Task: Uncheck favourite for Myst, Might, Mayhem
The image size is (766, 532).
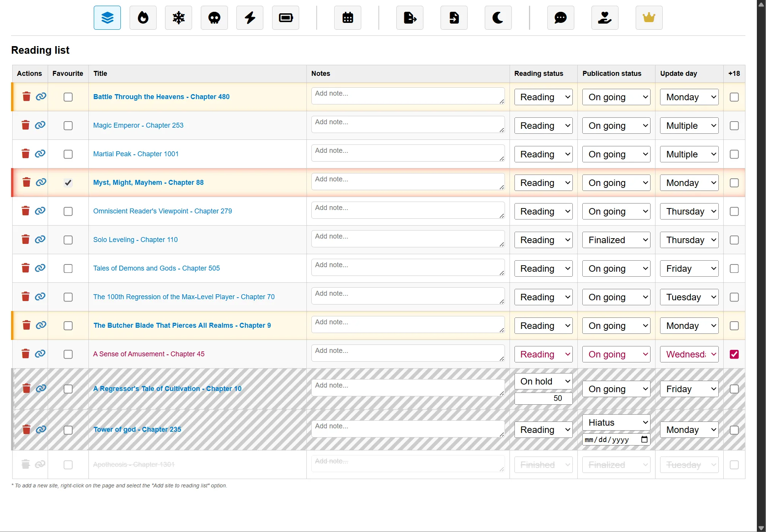Action: (x=68, y=183)
